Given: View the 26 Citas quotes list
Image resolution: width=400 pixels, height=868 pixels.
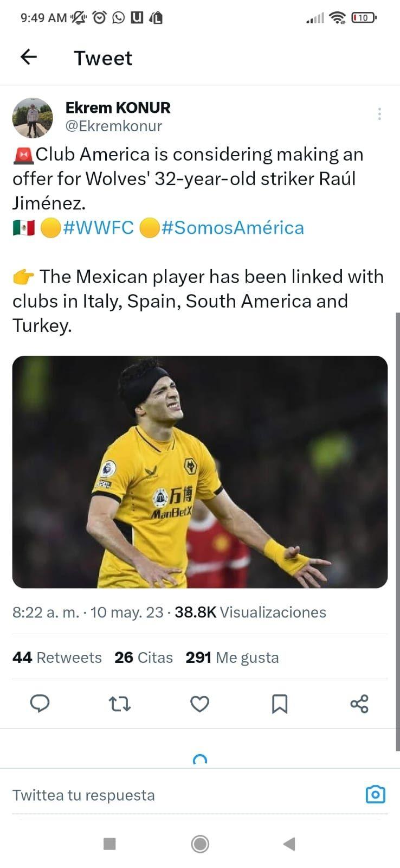Looking at the screenshot, I should tap(144, 658).
